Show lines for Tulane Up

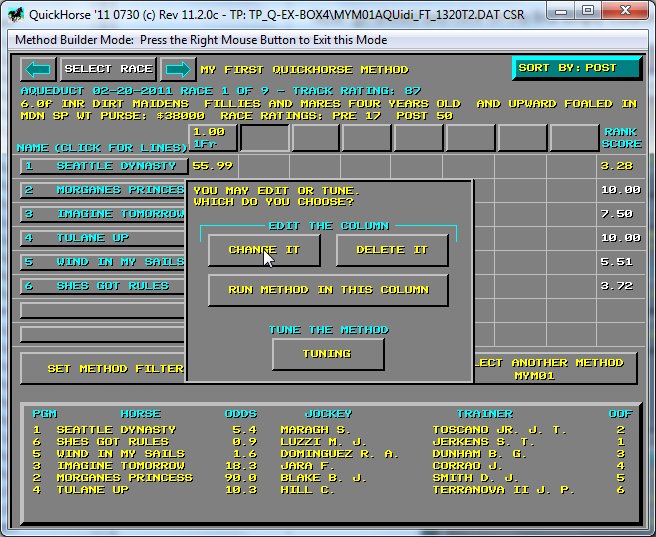tap(104, 238)
